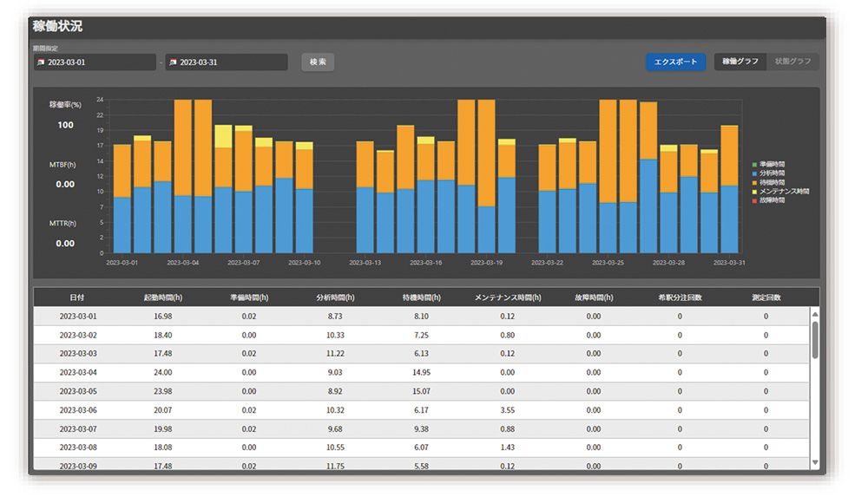Image resolution: width=868 pixels, height=503 pixels.
Task: Click the calendar icon in the end date field
Action: point(173,62)
